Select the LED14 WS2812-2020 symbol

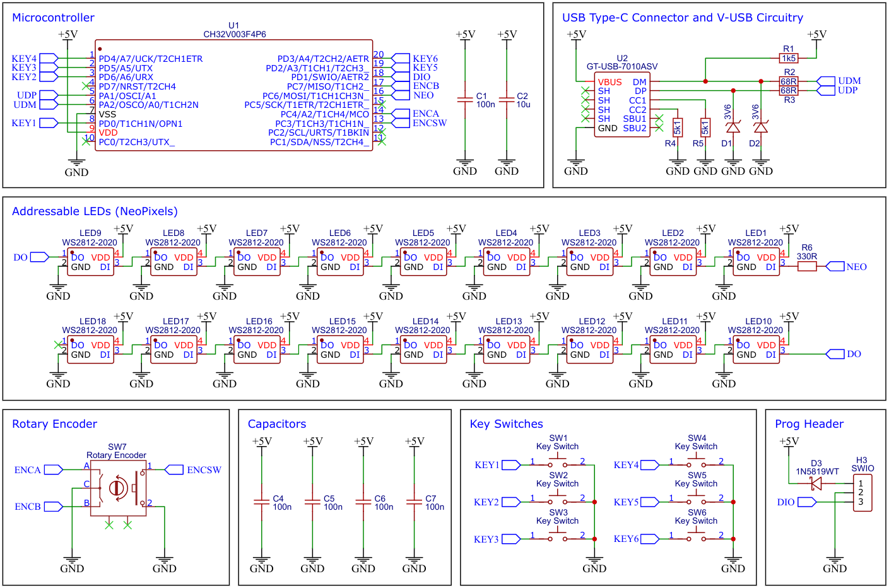pyautogui.click(x=423, y=350)
